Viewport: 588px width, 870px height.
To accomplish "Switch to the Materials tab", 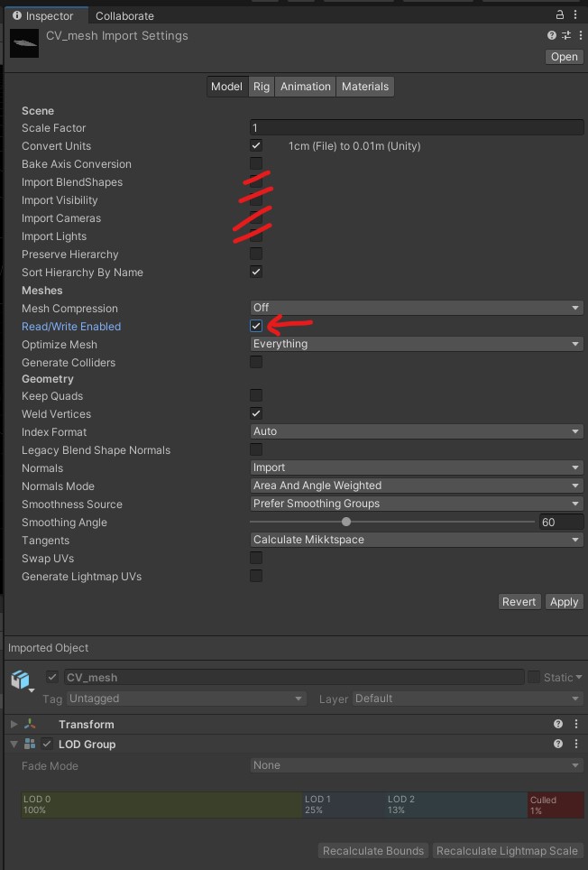I will [x=365, y=87].
